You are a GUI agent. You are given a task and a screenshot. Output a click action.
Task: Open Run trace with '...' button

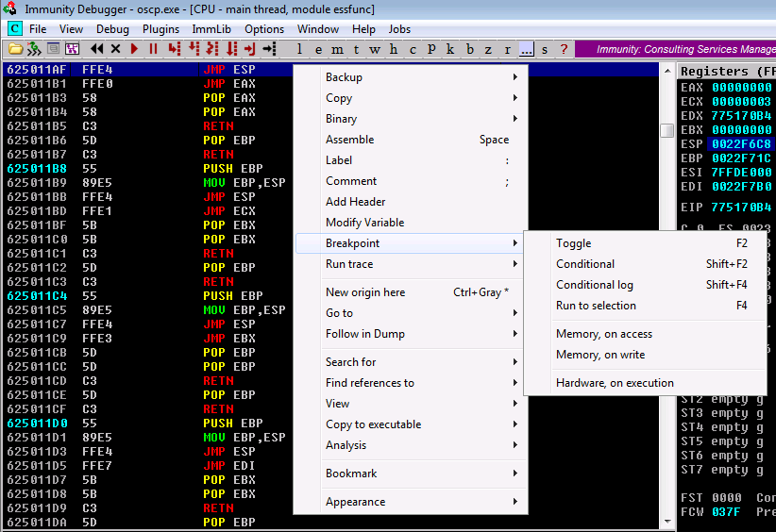click(x=527, y=49)
